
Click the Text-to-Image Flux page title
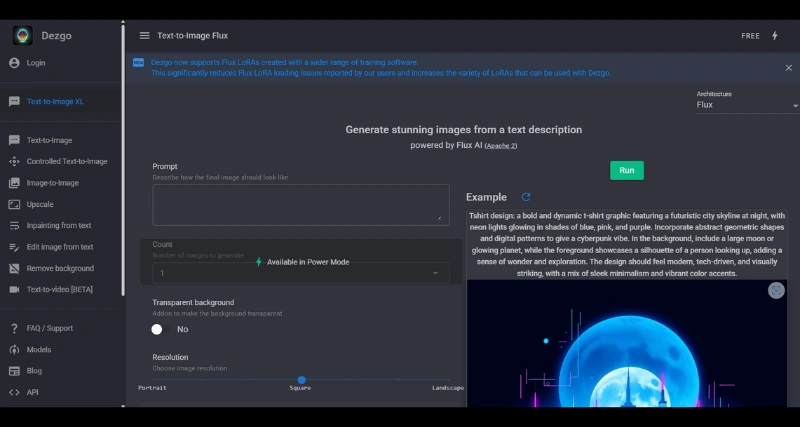click(192, 36)
